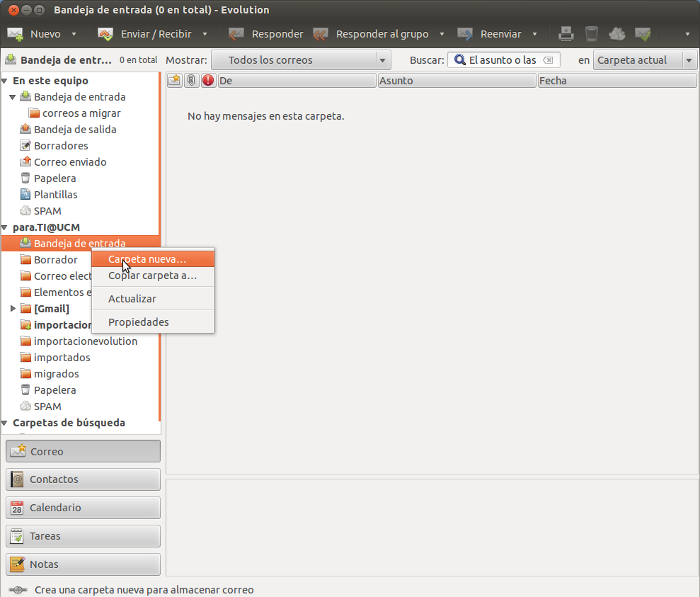Viewport: 700px width, 597px height.
Task: Open the Nuevo dropdown arrow
Action: [74, 34]
